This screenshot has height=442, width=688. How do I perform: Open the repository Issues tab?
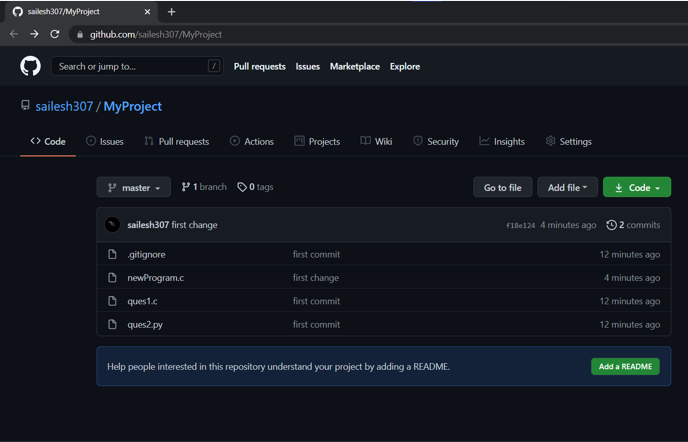(x=105, y=141)
